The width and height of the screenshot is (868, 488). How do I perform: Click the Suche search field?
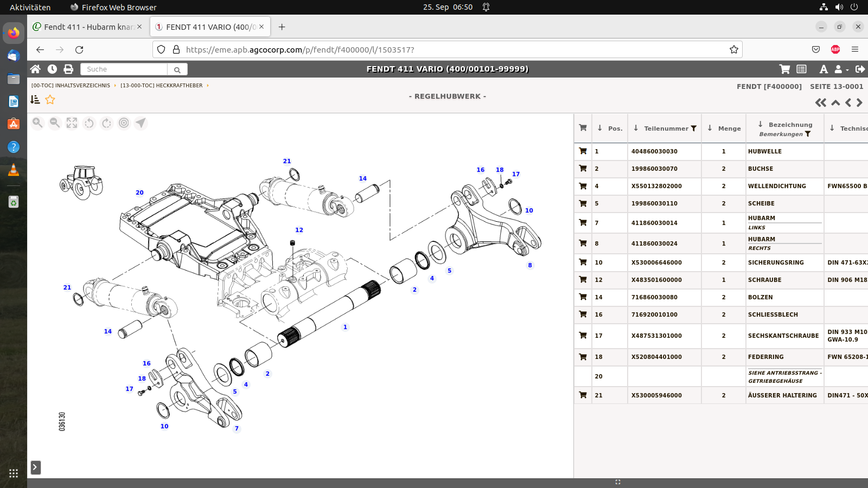point(124,69)
